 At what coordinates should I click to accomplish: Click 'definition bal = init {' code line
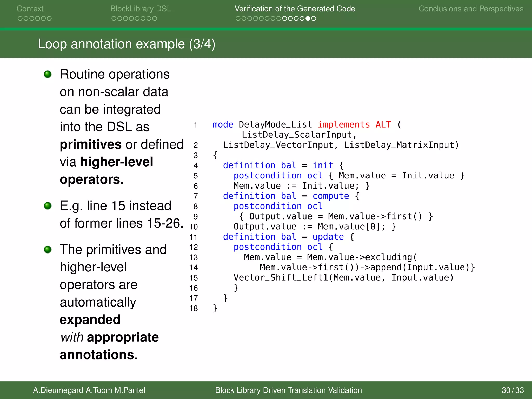283,165
